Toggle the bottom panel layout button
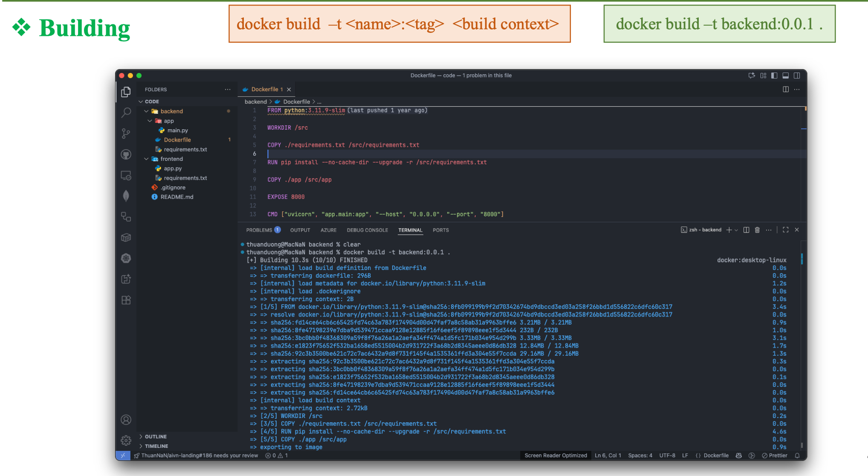This screenshot has width=868, height=476. pyautogui.click(x=785, y=75)
